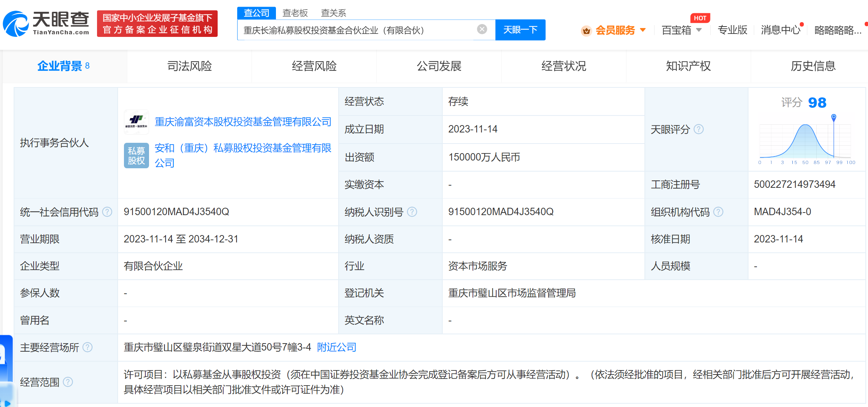Click the 行业 value 资本市场服务
Viewport: 868px width, 407px height.
pos(478,266)
